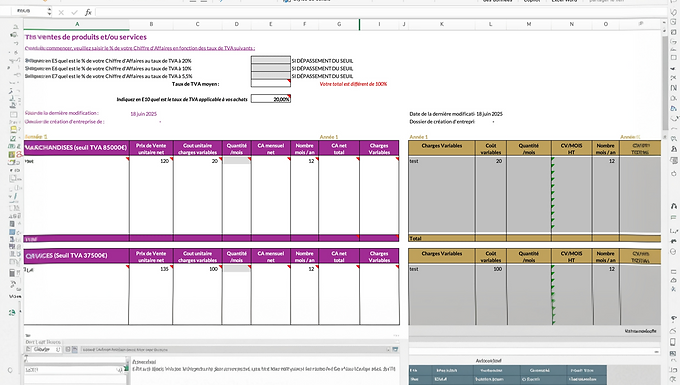This screenshot has height=385, width=680.
Task: Select column A header
Action: point(77,24)
